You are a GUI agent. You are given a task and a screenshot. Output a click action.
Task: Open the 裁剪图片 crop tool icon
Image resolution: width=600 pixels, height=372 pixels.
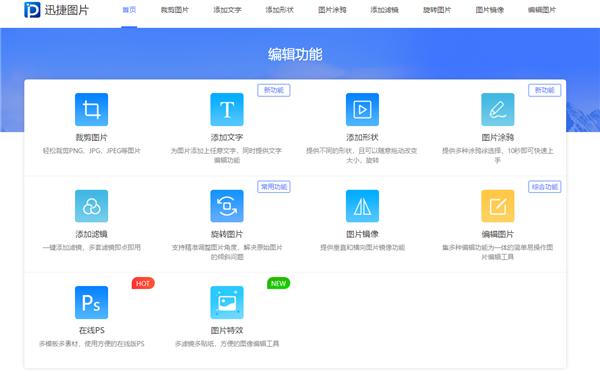[x=91, y=109]
